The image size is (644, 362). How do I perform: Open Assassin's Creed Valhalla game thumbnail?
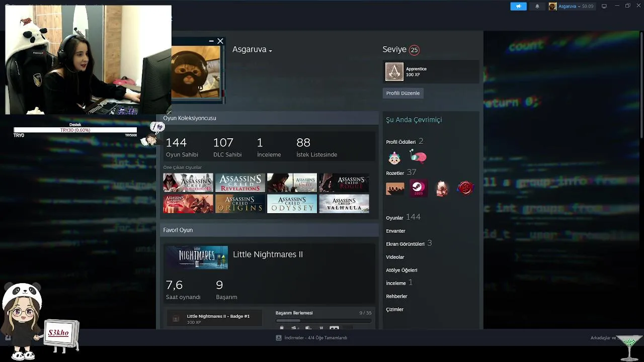coord(344,204)
